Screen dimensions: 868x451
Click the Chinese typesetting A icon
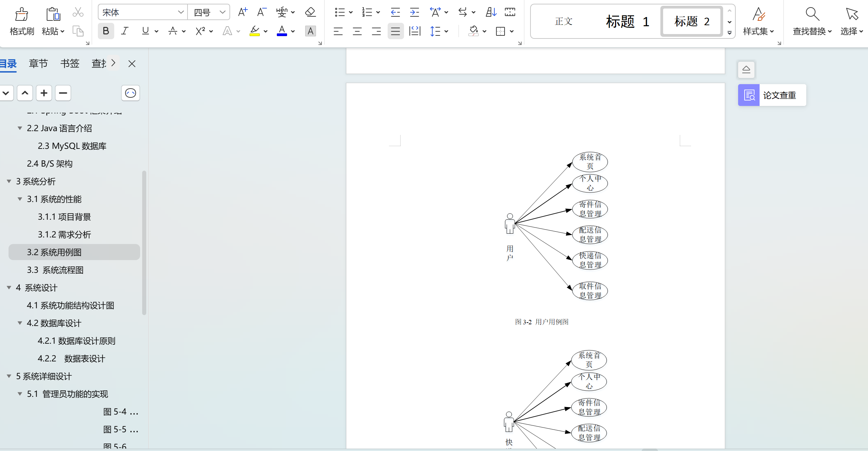tap(435, 12)
